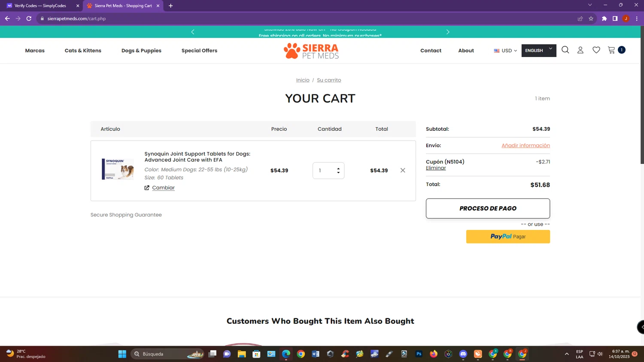The height and width of the screenshot is (362, 644).
Task: Go to the Contact page
Action: click(431, 51)
